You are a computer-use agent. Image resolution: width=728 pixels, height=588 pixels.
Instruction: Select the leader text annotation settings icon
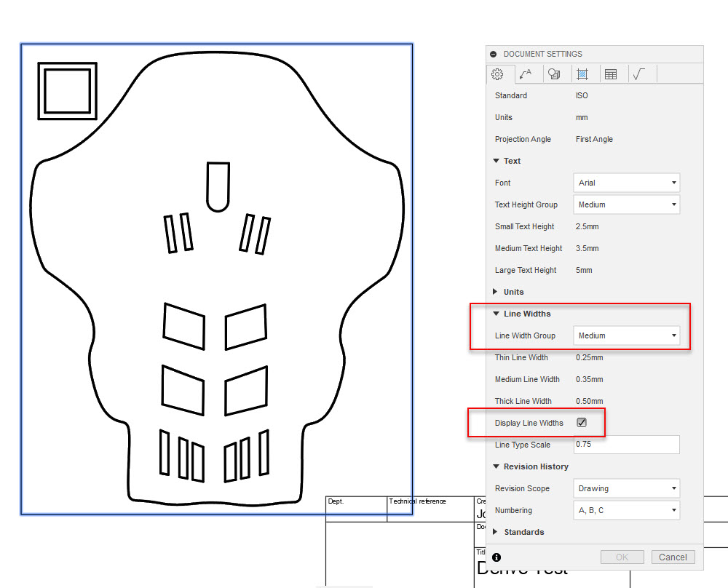point(527,73)
